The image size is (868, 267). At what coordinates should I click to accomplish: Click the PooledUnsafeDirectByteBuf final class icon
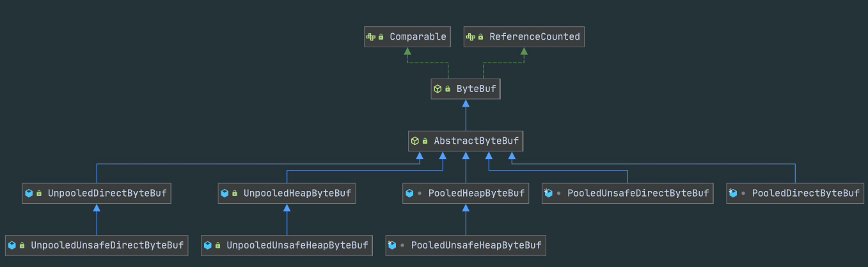(548, 192)
